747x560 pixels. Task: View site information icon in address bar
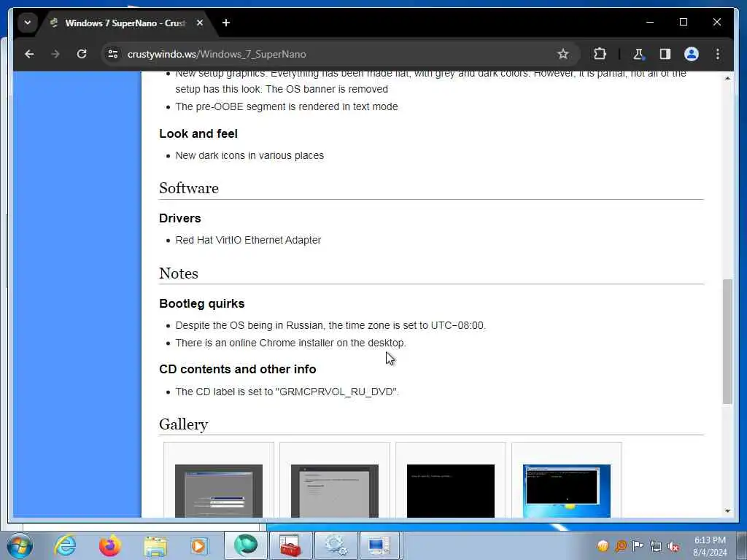click(113, 54)
